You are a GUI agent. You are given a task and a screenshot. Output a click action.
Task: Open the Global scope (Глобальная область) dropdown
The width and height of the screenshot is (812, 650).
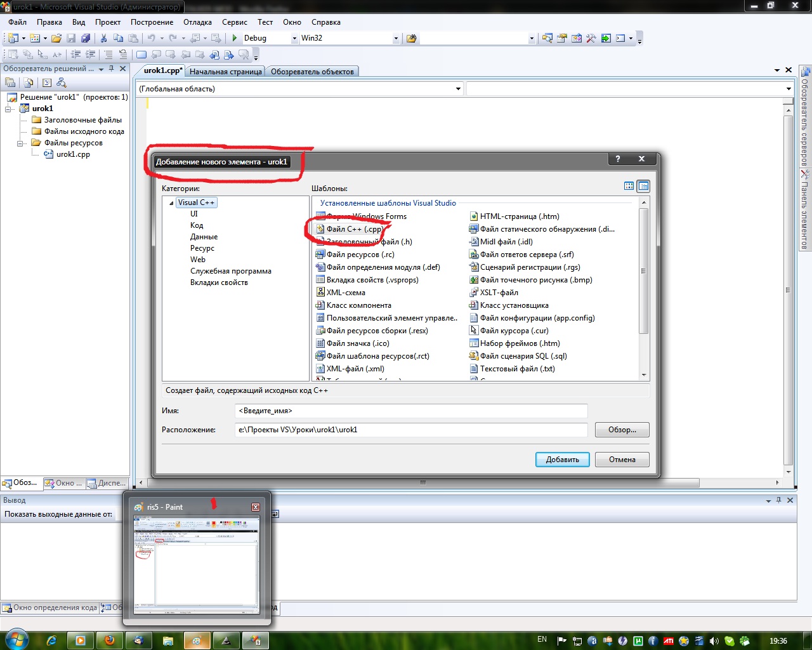[x=458, y=89]
